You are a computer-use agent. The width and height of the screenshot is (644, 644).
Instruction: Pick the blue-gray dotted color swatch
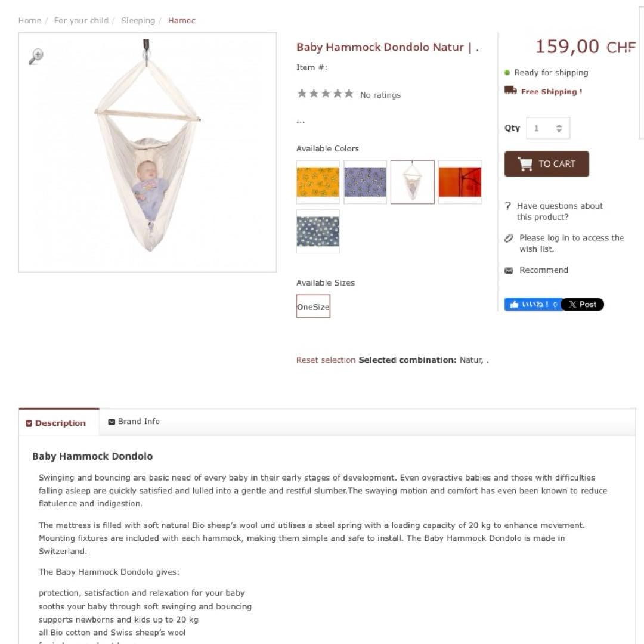coord(318,231)
